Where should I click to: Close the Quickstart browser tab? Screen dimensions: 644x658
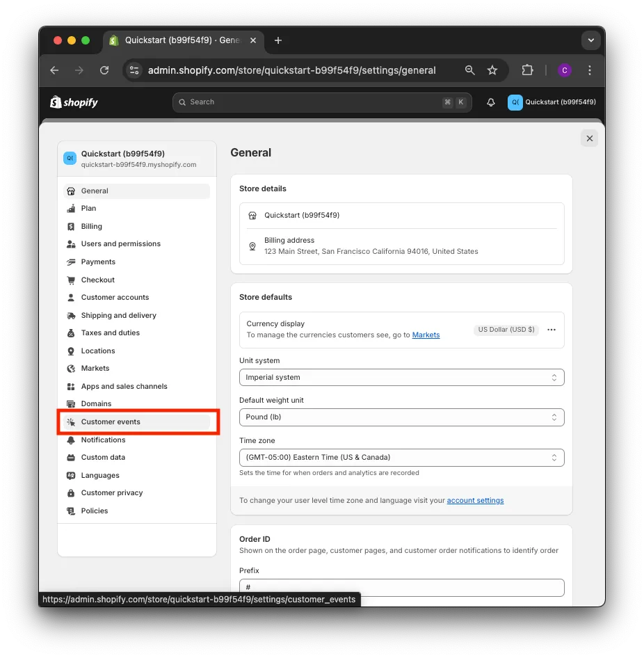tap(253, 41)
